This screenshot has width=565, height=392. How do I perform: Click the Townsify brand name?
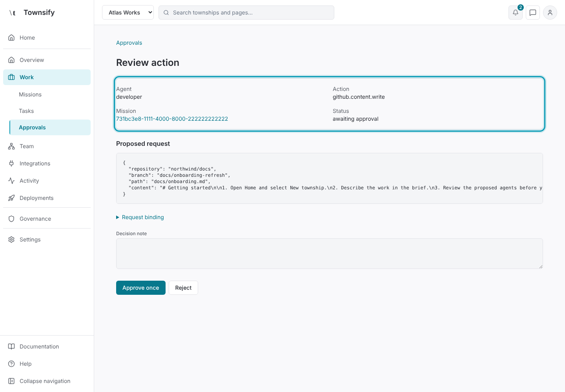click(39, 13)
